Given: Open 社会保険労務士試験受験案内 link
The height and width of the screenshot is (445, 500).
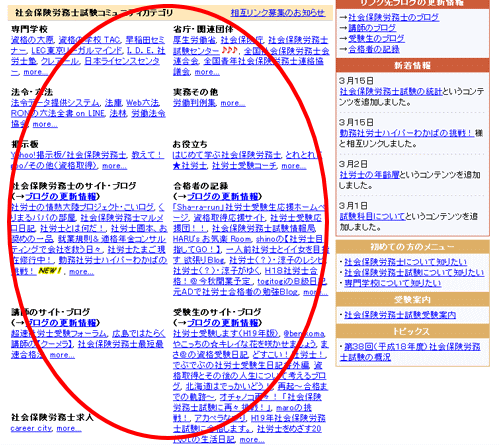Looking at the screenshot, I should pyautogui.click(x=400, y=315).
